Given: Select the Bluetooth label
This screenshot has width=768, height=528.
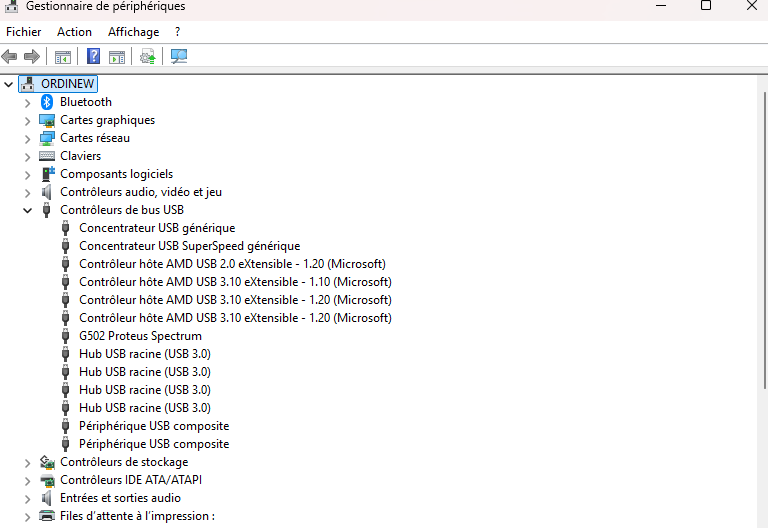Looking at the screenshot, I should (86, 102).
